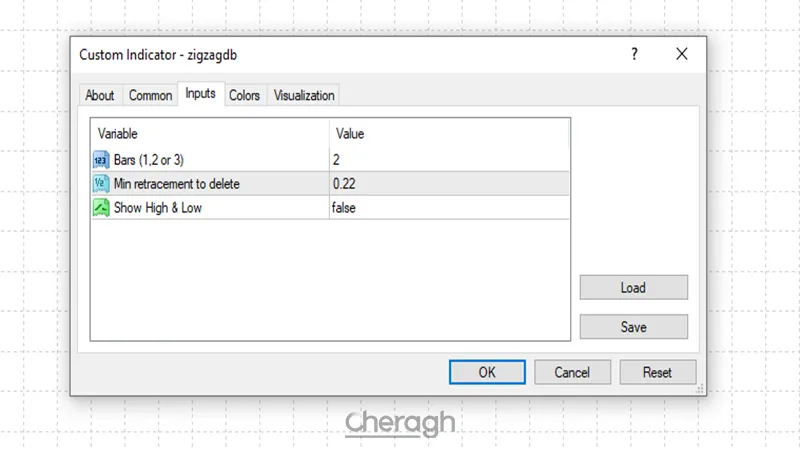Viewport: 800px width, 450px height.
Task: Open the Common tab
Action: tap(151, 96)
